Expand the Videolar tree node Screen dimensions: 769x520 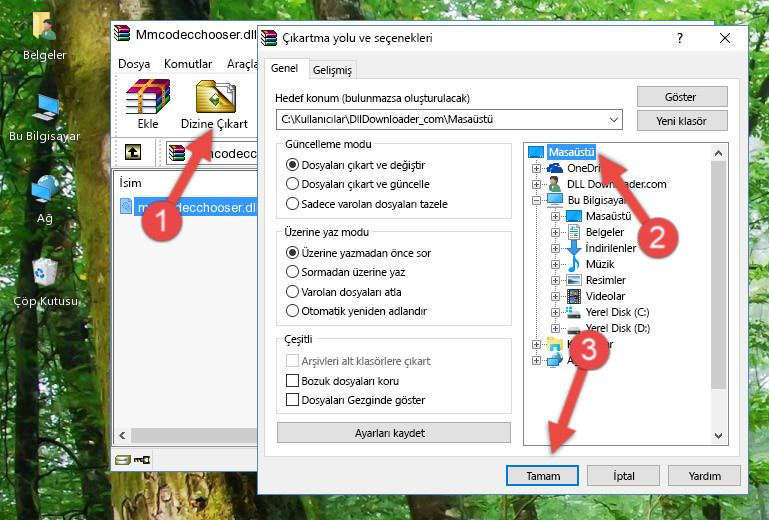[555, 296]
